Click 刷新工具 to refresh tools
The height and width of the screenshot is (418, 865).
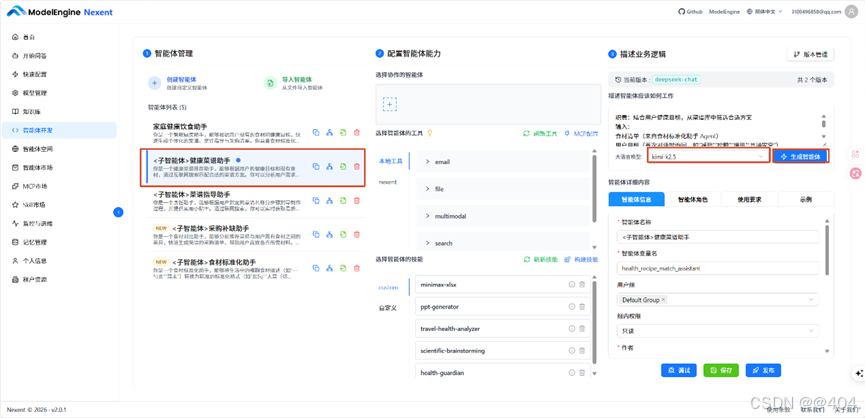tap(540, 133)
